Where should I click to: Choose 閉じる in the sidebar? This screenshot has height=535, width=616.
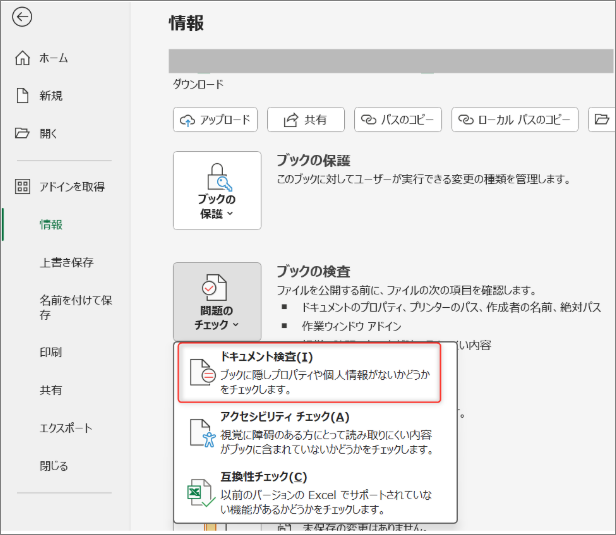point(53,466)
